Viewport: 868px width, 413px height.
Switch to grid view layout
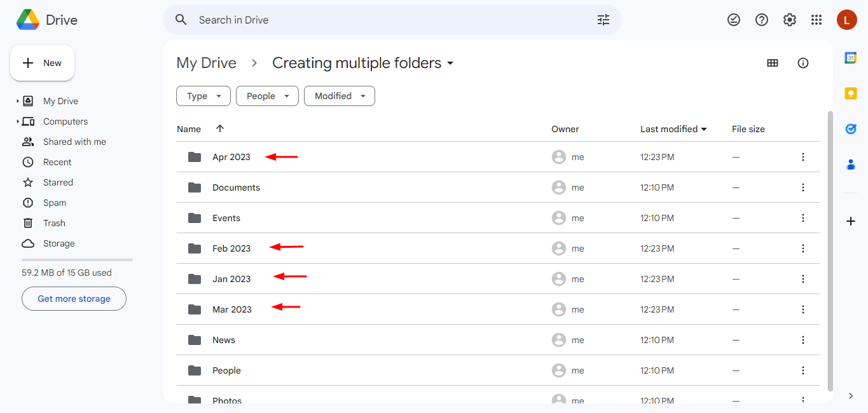point(773,63)
